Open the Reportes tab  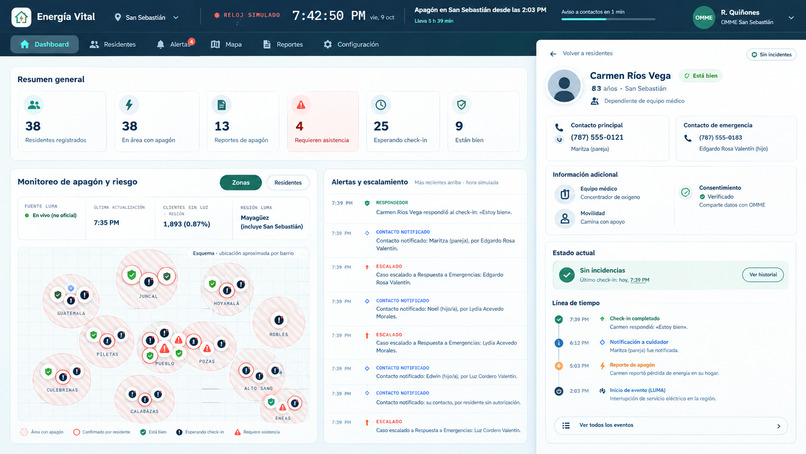point(283,44)
